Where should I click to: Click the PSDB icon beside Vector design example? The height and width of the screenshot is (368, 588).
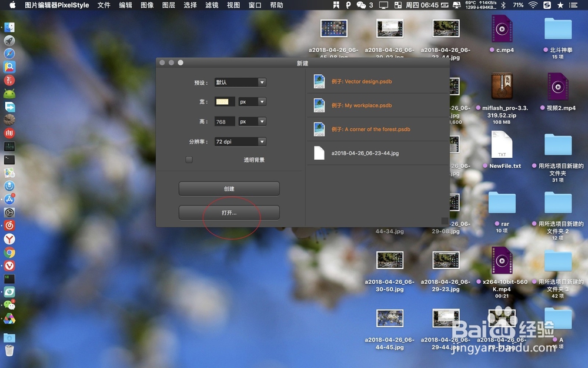click(319, 81)
